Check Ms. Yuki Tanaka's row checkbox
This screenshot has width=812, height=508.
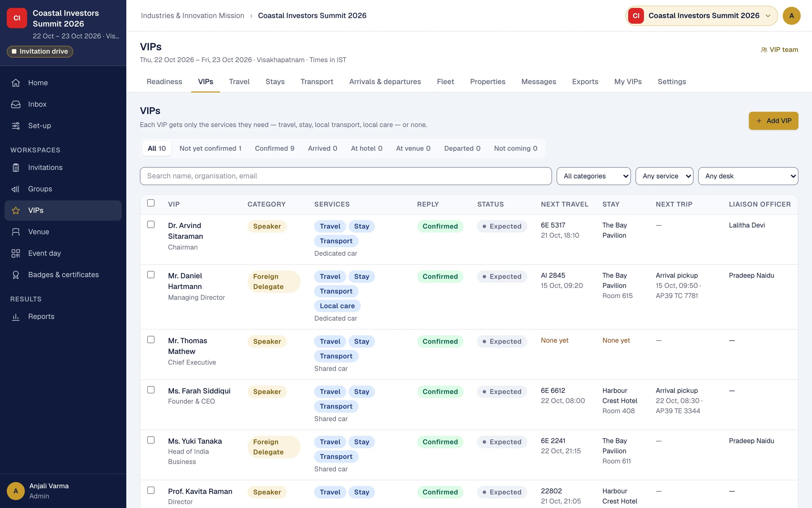pyautogui.click(x=151, y=440)
